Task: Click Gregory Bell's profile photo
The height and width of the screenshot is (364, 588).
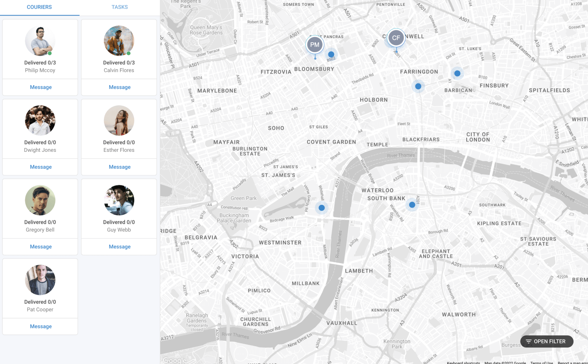Action: click(40, 200)
